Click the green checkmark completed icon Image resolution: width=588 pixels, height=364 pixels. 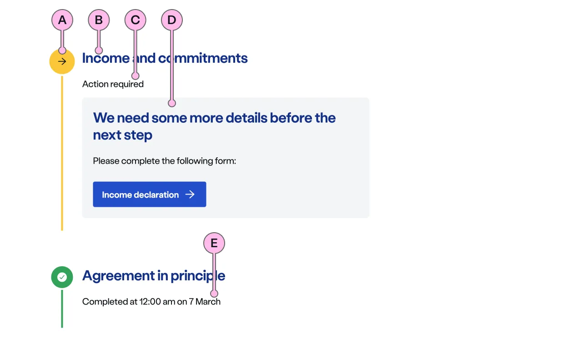[x=62, y=277]
